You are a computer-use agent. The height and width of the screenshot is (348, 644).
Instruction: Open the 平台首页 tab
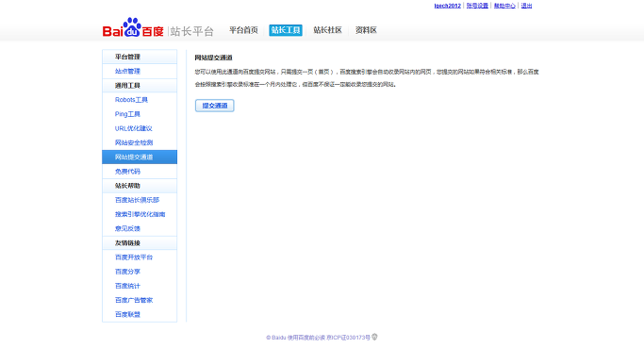click(x=243, y=30)
